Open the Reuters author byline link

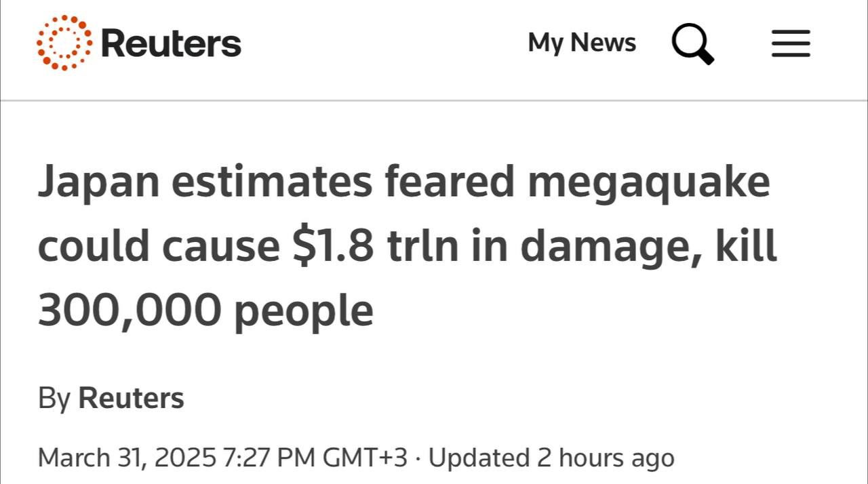pos(131,398)
